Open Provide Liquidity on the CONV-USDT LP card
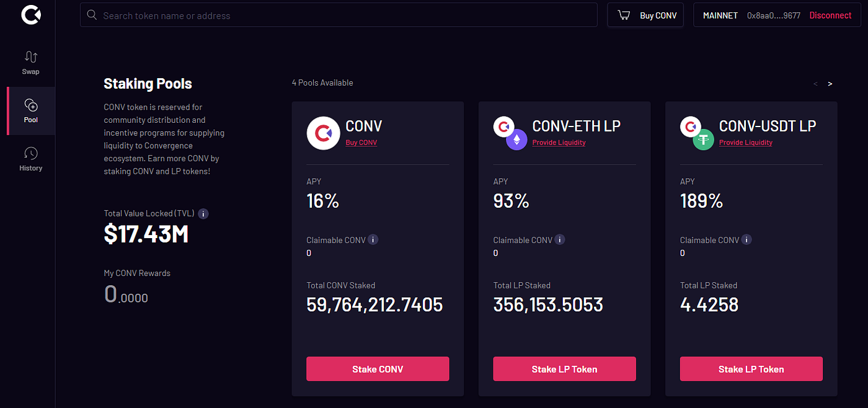 (x=745, y=142)
